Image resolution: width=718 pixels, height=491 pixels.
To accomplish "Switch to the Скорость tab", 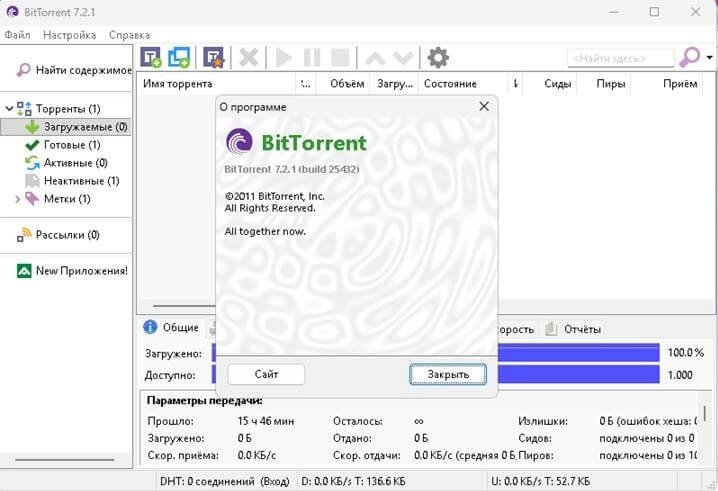I will click(x=516, y=330).
